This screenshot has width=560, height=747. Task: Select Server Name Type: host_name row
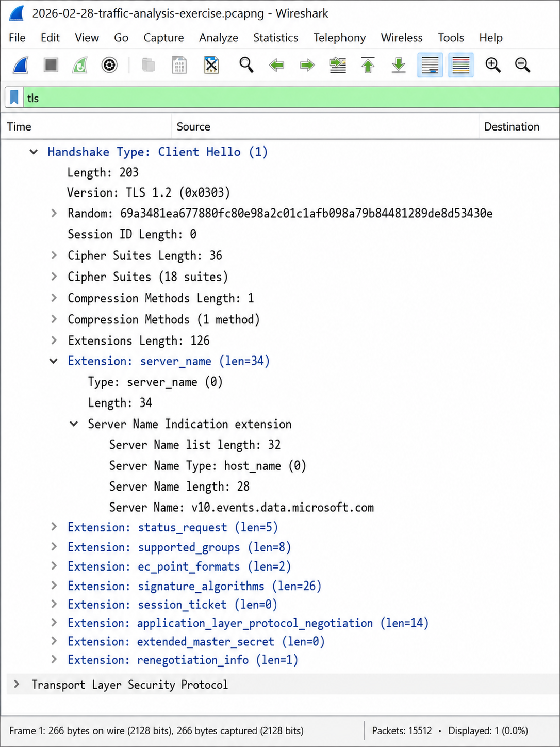coord(207,466)
